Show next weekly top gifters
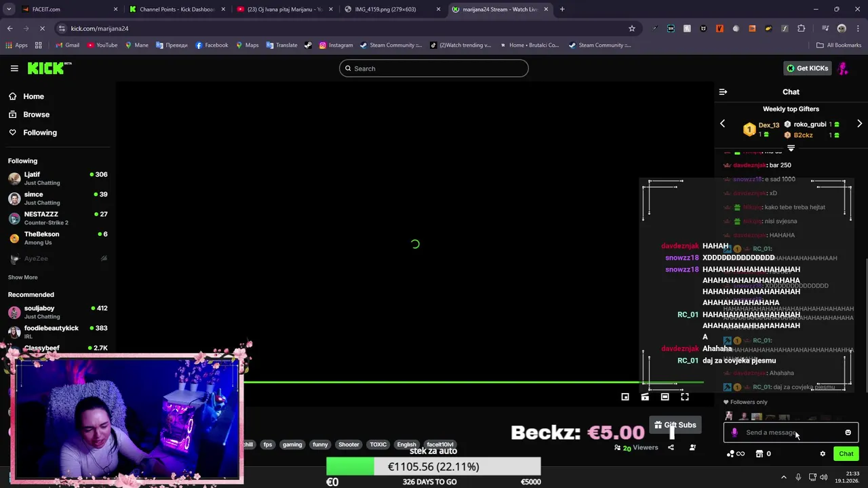The height and width of the screenshot is (488, 868). click(859, 124)
